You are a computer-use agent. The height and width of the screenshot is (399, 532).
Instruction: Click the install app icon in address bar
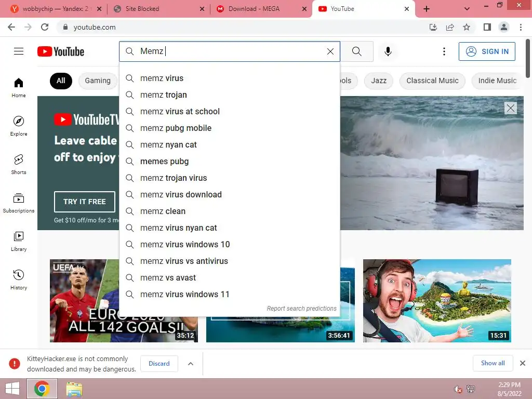433,27
